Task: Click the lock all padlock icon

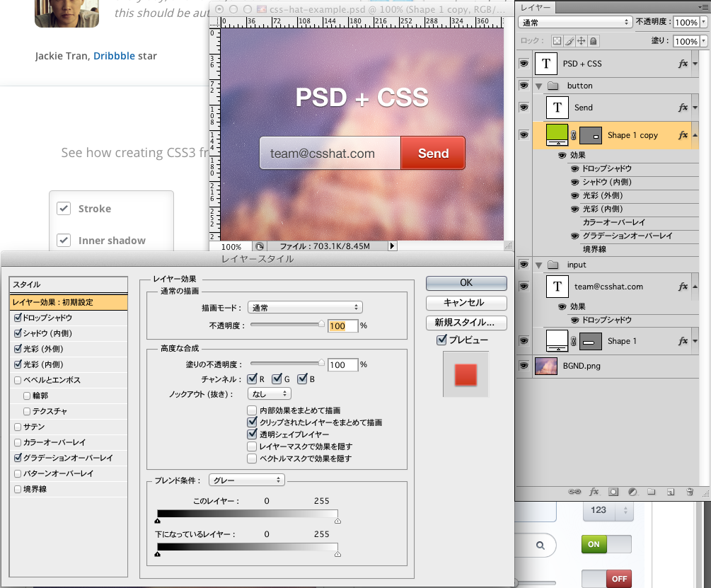Action: pyautogui.click(x=593, y=41)
